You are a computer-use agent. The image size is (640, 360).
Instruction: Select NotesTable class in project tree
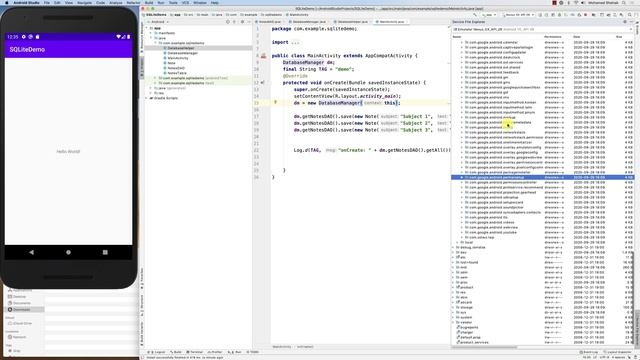coord(177,73)
